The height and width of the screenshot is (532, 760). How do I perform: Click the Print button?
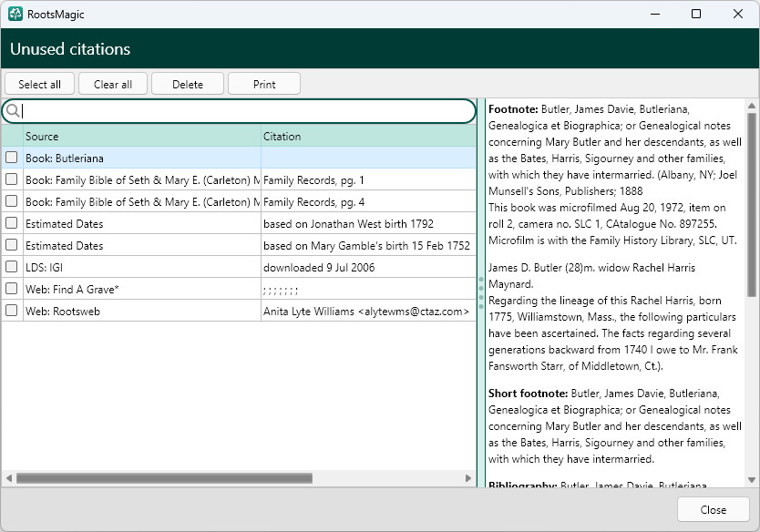[x=264, y=84]
